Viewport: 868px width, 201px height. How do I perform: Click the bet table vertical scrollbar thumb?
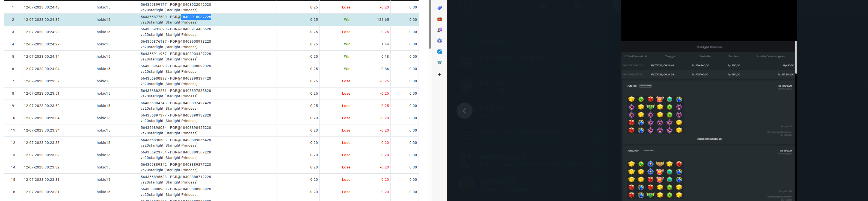coord(429,24)
